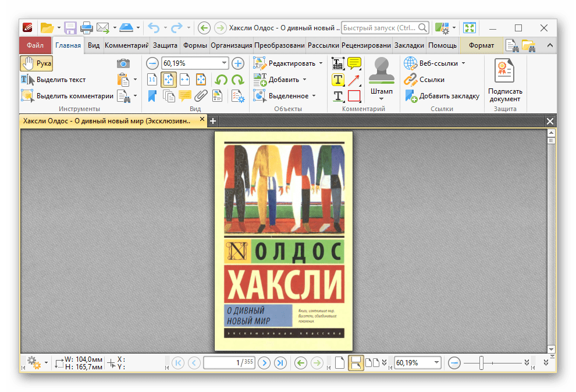576x392 pixels.
Task: Open the ribbon zoom level dropdown
Action: coord(224,63)
